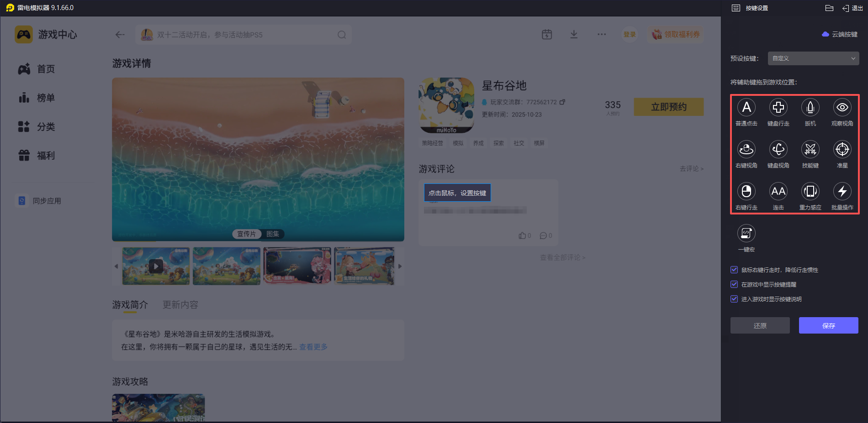Screen dimensions: 868x423
Task: Select the 右键行走 mouse icon
Action: tap(746, 192)
